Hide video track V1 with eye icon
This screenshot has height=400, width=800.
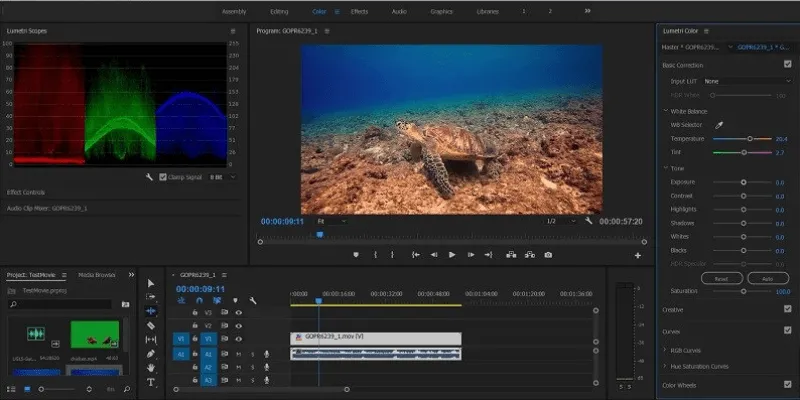[238, 339]
